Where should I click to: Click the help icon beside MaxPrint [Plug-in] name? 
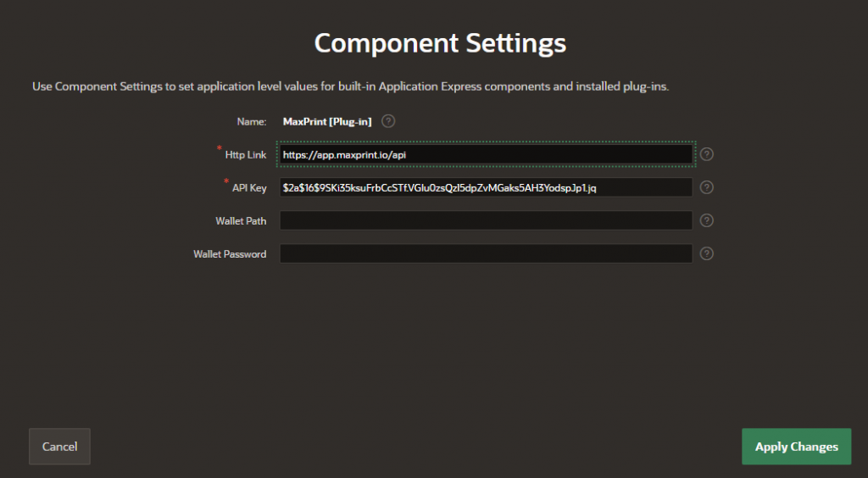pos(388,121)
